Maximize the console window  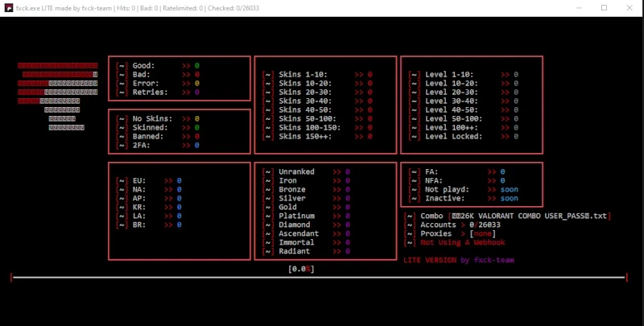tap(604, 7)
